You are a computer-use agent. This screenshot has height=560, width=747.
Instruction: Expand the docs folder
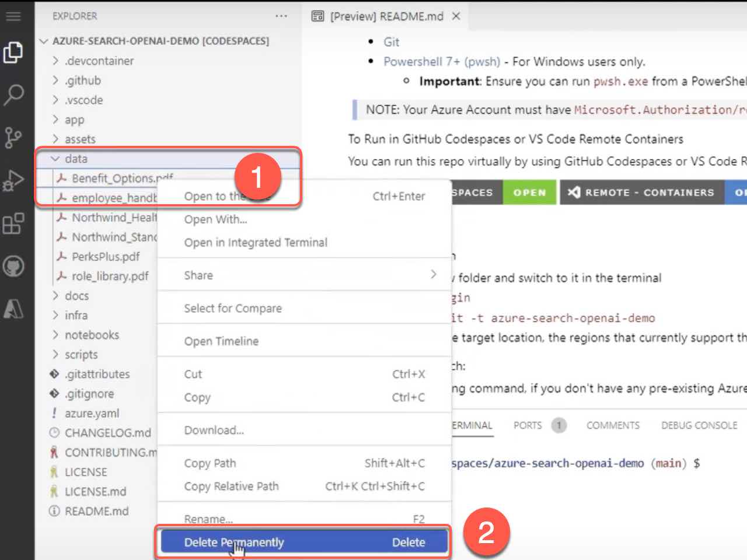(x=70, y=296)
